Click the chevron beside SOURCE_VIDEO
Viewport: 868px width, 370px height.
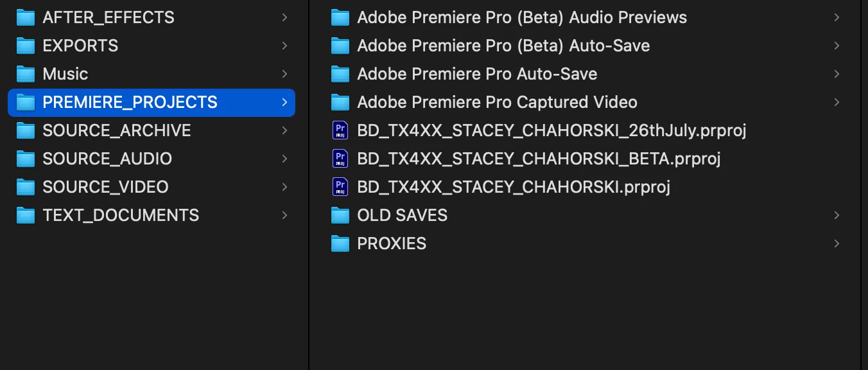pos(284,187)
